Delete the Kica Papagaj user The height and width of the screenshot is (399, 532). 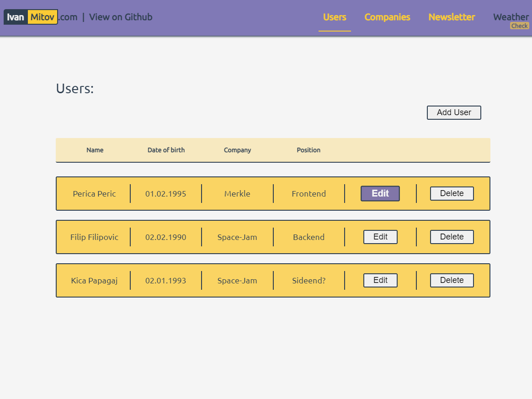pos(452,280)
